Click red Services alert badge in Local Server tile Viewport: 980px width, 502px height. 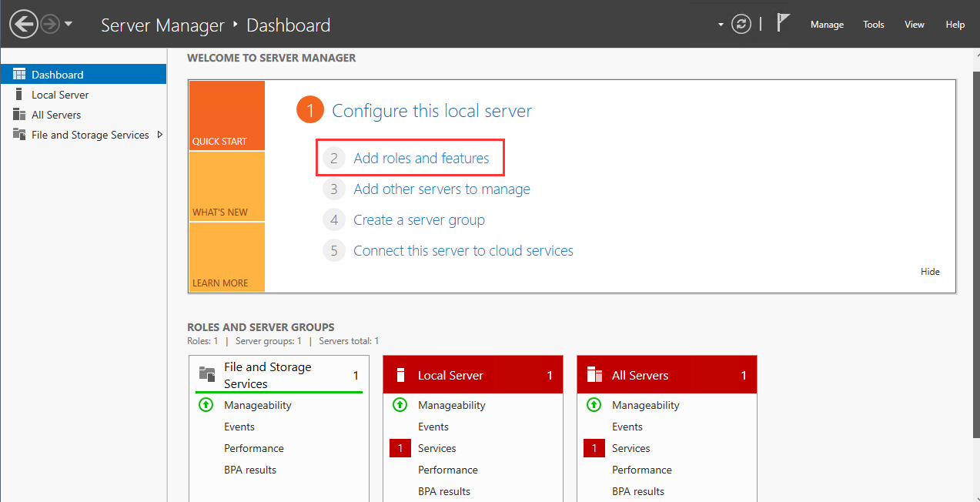(x=400, y=448)
